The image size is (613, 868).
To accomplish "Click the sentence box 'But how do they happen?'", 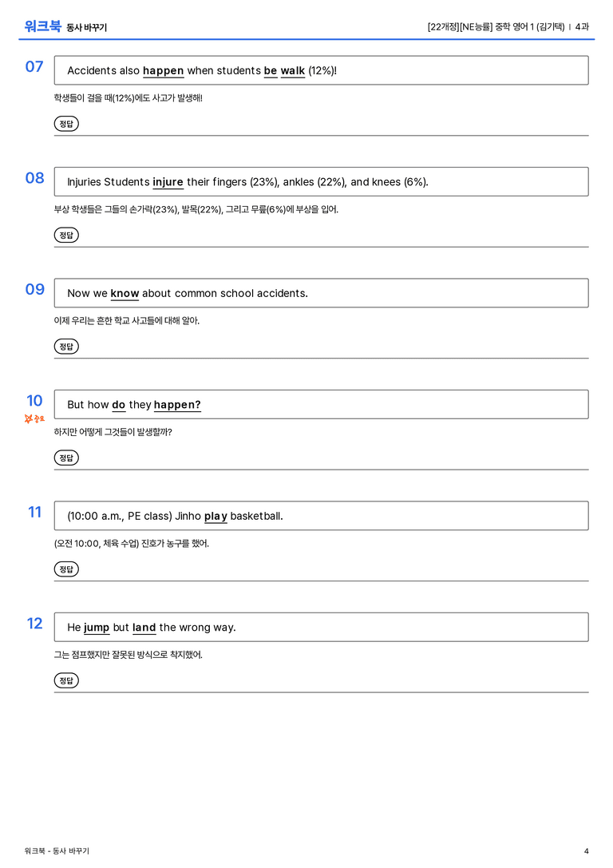I will [322, 404].
